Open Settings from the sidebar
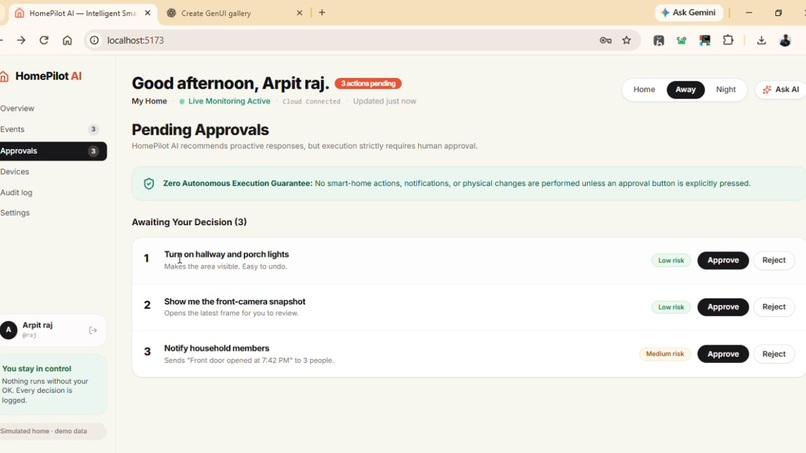Image resolution: width=806 pixels, height=453 pixels. click(x=15, y=213)
